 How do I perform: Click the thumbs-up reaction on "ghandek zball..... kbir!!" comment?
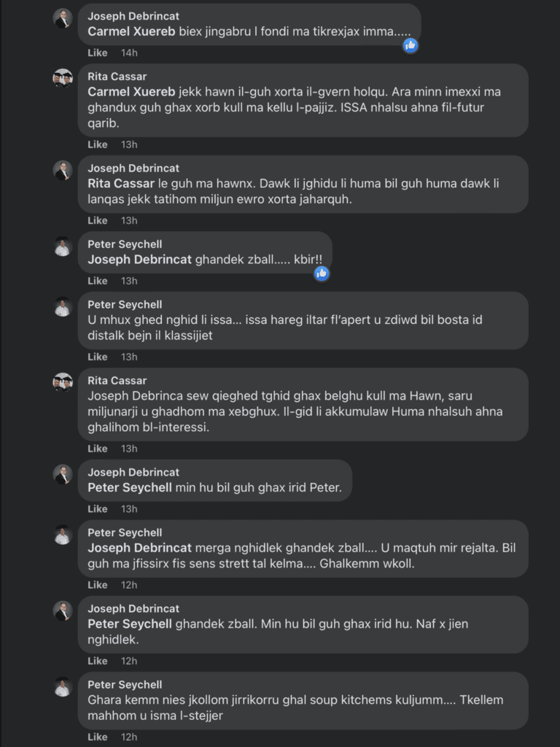click(322, 274)
